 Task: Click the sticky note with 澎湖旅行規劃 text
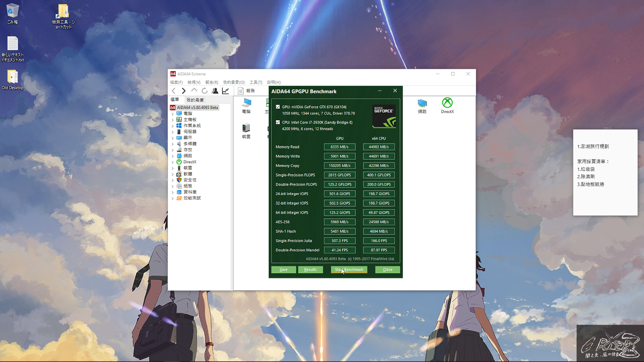click(605, 173)
